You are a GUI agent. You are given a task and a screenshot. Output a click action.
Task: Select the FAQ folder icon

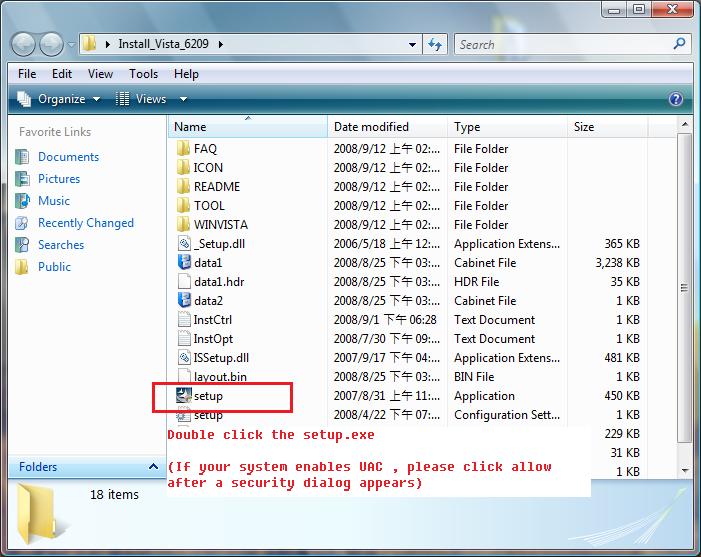[x=183, y=149]
